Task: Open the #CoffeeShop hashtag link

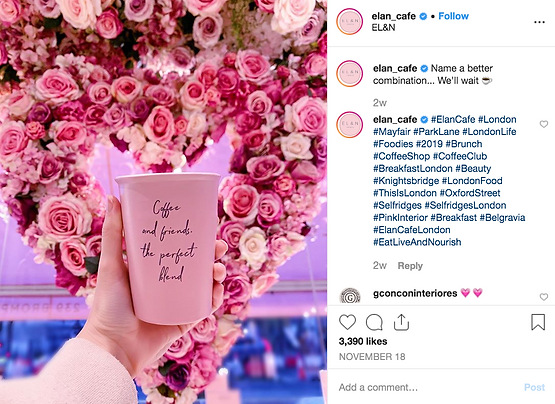Action: click(401, 156)
